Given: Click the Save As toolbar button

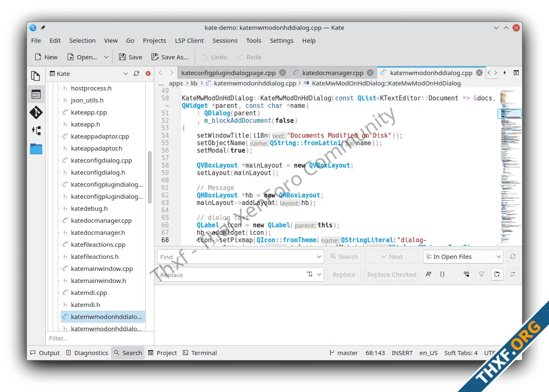Looking at the screenshot, I should click(170, 57).
